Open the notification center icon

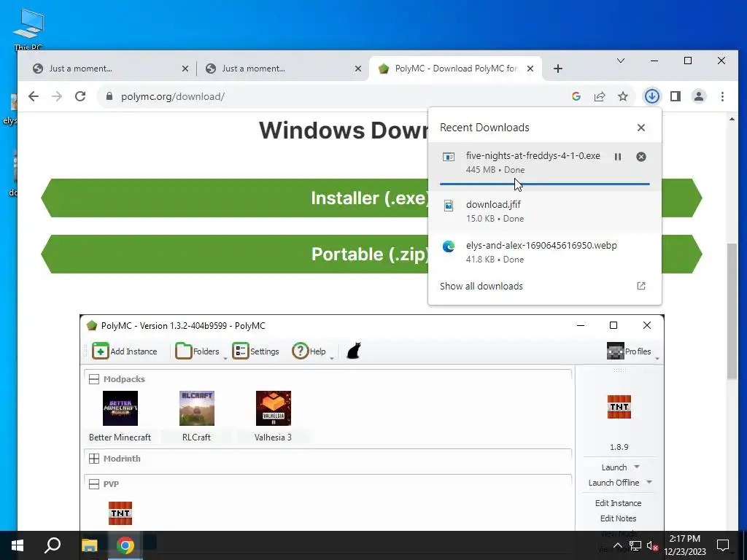coord(723,545)
